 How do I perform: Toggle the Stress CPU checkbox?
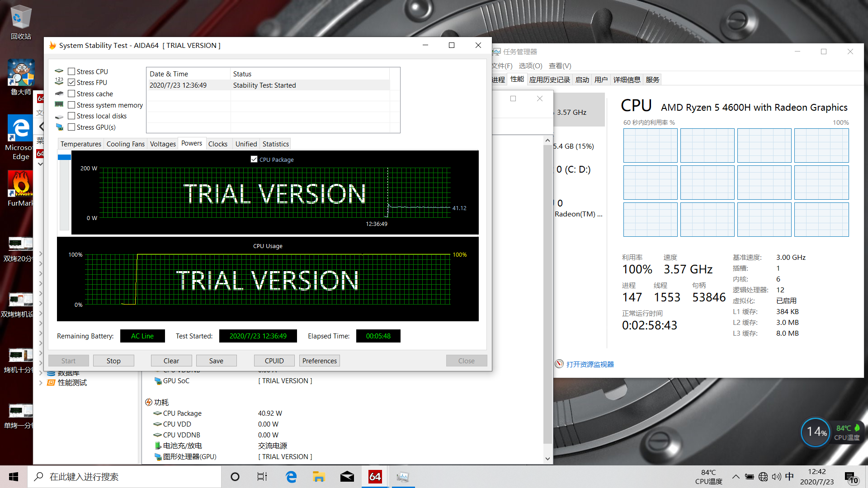point(71,70)
